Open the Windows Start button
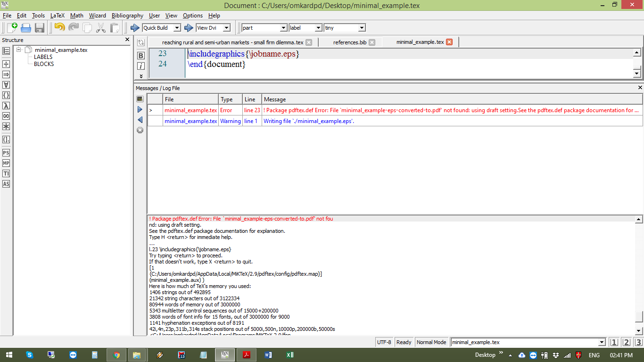This screenshot has width=644, height=362. pos(9,355)
